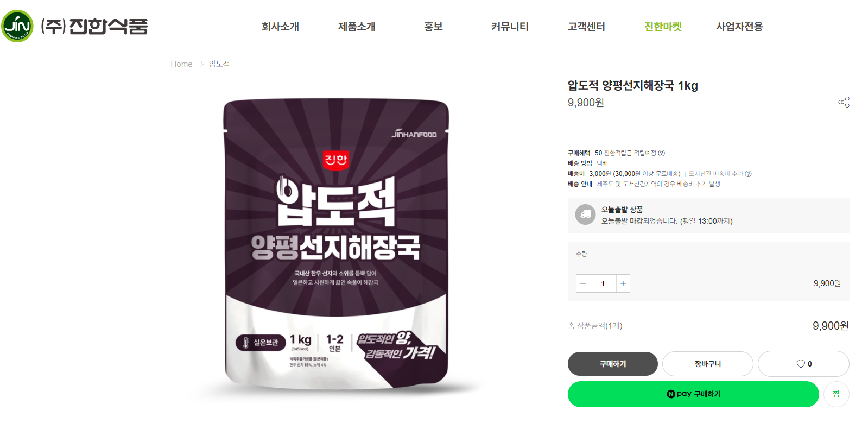Screen dimensions: 868x423
Task: Click the green Npay 구매하기 button
Action: (x=693, y=394)
